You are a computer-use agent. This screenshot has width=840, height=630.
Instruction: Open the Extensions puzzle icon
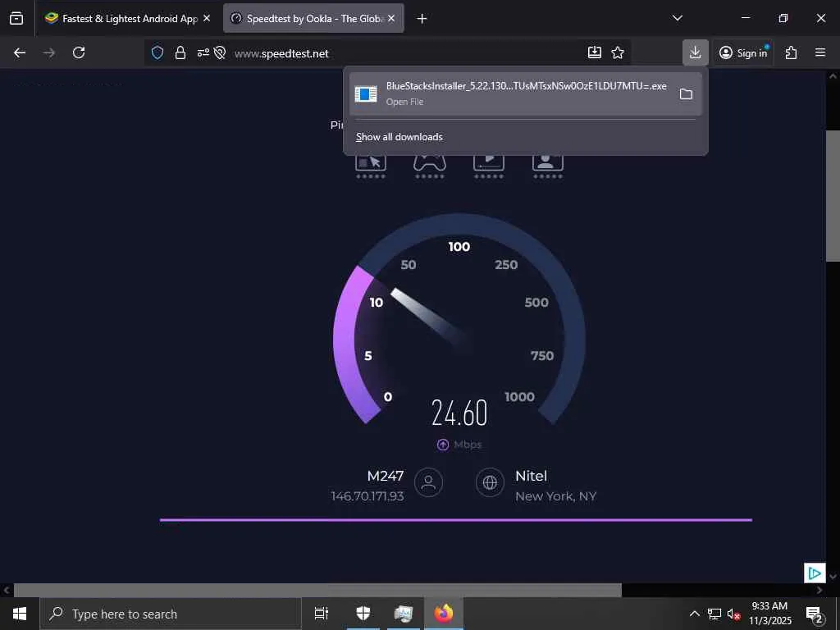coord(791,52)
